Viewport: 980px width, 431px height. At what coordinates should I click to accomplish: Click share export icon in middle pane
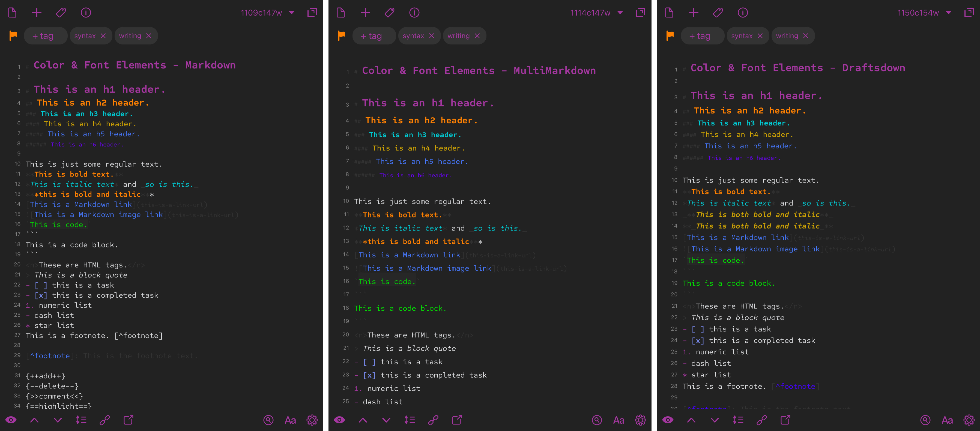click(457, 420)
